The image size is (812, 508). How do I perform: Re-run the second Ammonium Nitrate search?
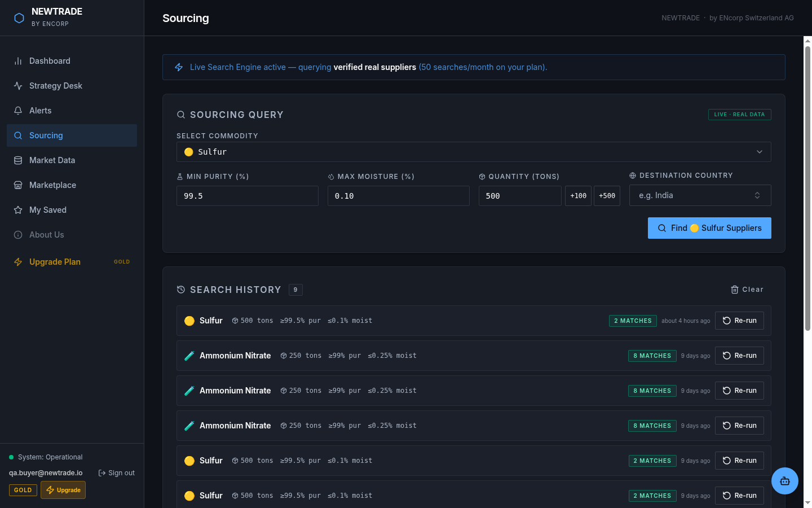(x=739, y=391)
